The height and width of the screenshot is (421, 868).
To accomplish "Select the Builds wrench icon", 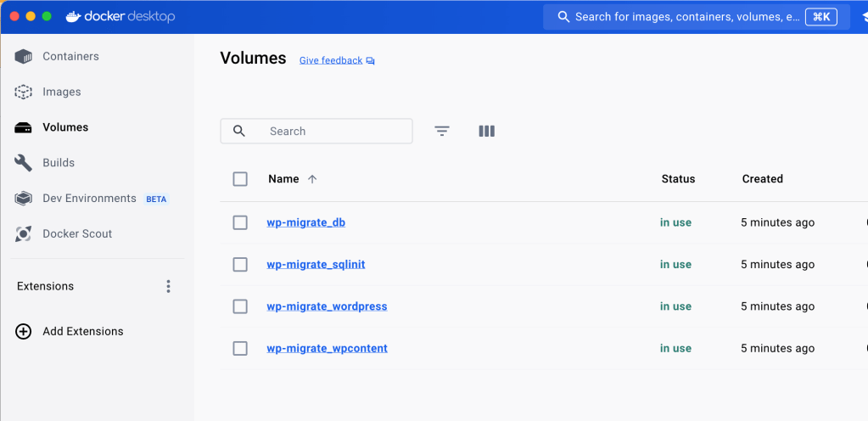I will coord(24,163).
